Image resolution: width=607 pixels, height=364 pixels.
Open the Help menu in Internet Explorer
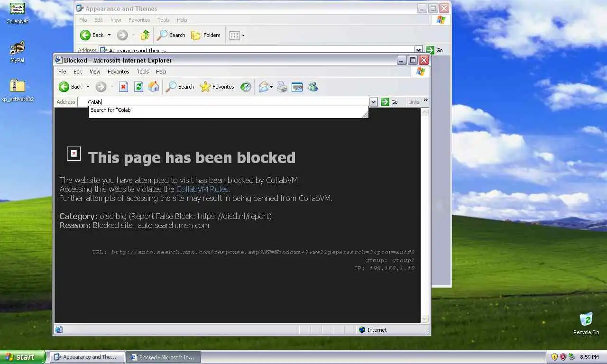tap(161, 72)
